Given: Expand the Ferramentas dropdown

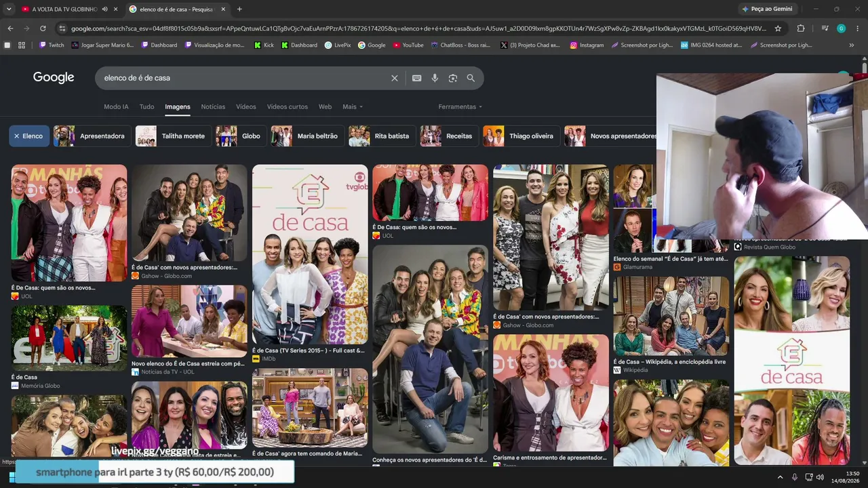Looking at the screenshot, I should [460, 106].
